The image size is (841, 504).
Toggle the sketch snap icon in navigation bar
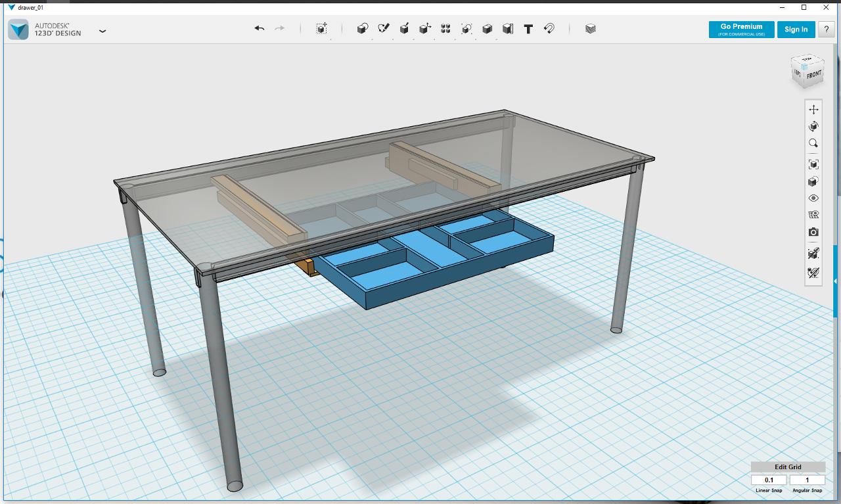click(813, 271)
